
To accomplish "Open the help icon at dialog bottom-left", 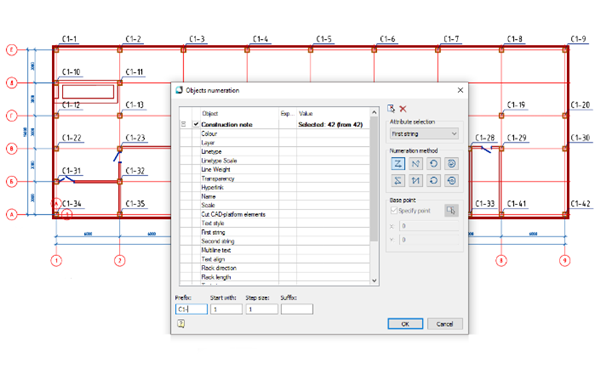I will click(181, 324).
